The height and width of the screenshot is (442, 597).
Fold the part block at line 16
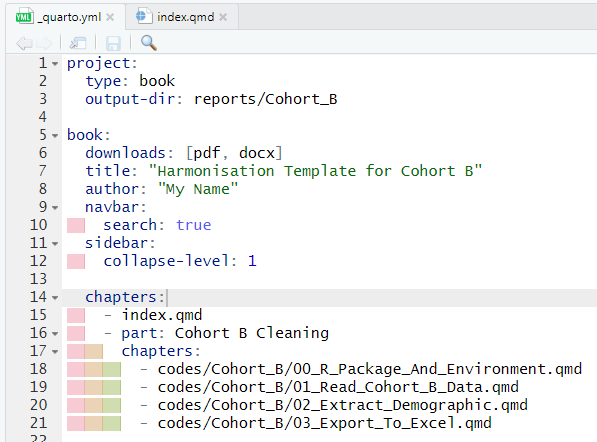click(x=55, y=333)
